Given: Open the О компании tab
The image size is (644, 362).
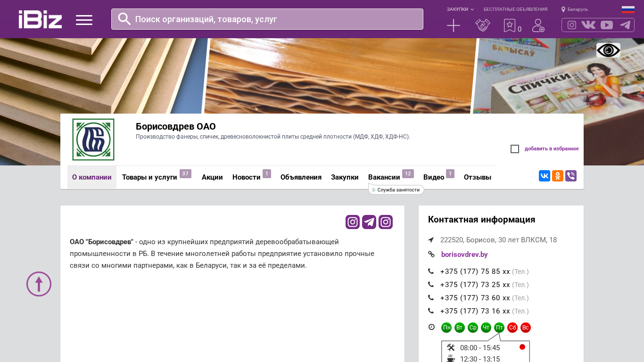Looking at the screenshot, I should (92, 177).
